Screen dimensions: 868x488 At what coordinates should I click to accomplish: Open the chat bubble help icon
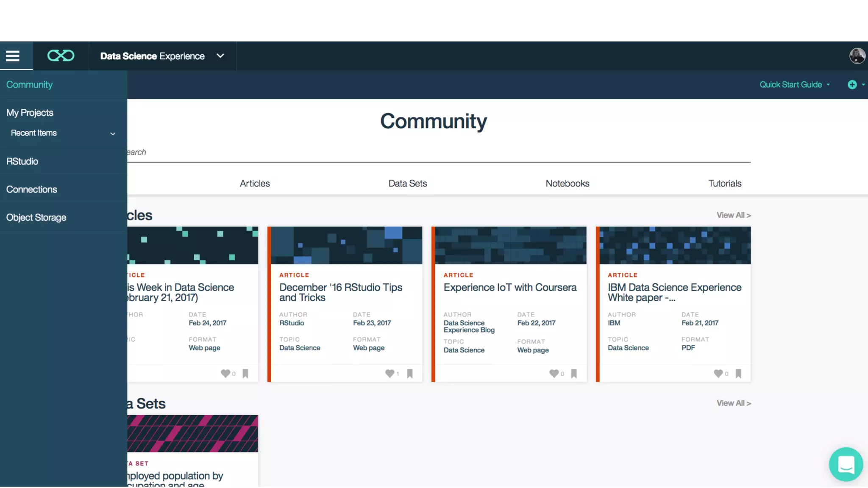[x=846, y=464]
